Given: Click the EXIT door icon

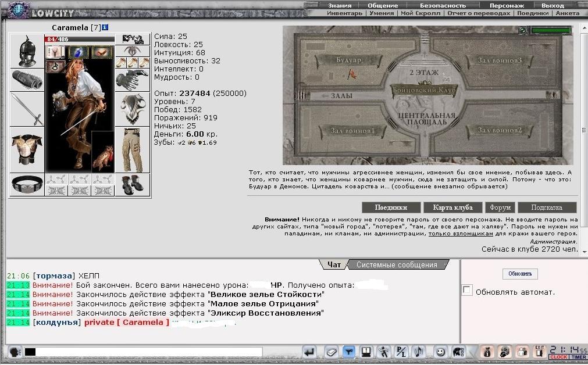Looking at the screenshot, I should click(x=540, y=352).
